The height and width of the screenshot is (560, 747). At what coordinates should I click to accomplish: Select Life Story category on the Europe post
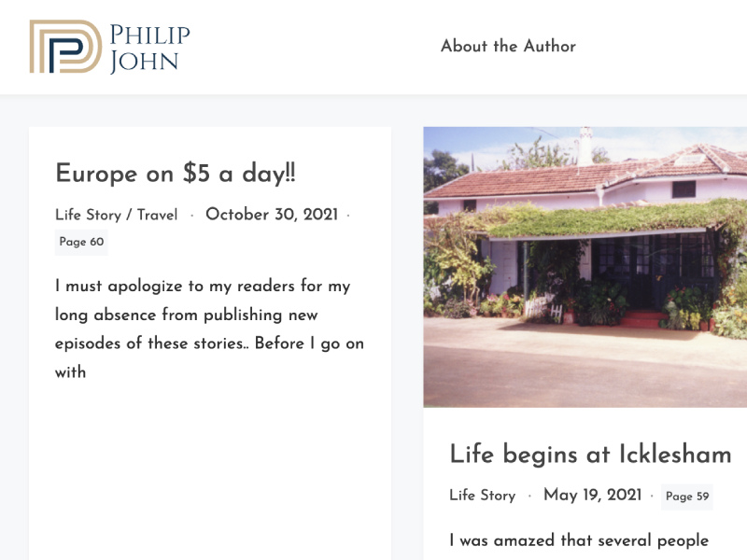tap(88, 215)
